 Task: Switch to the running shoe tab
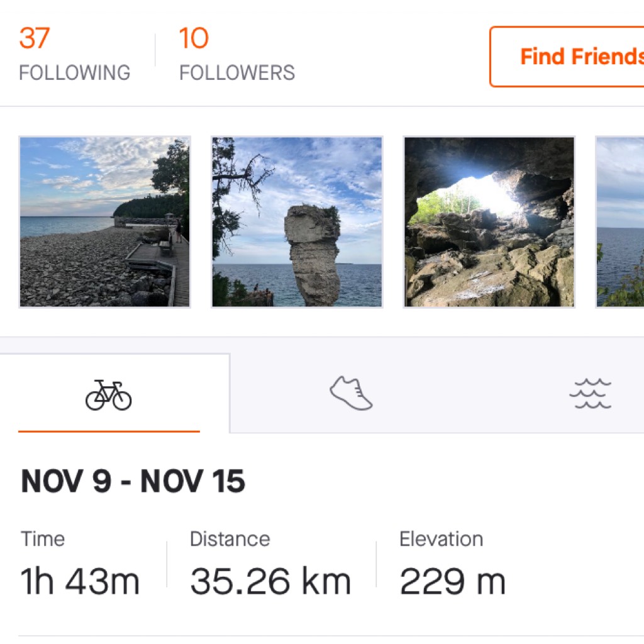click(351, 394)
